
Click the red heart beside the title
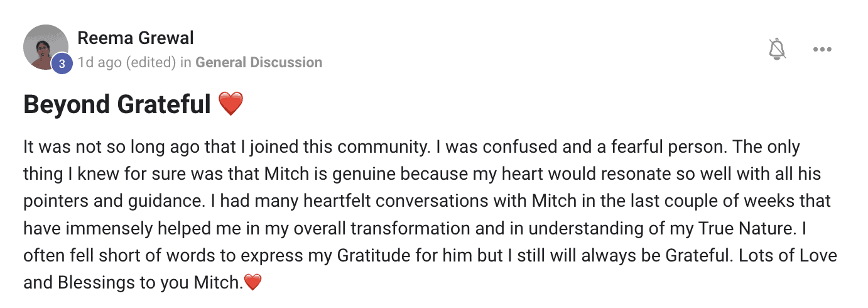point(231,104)
